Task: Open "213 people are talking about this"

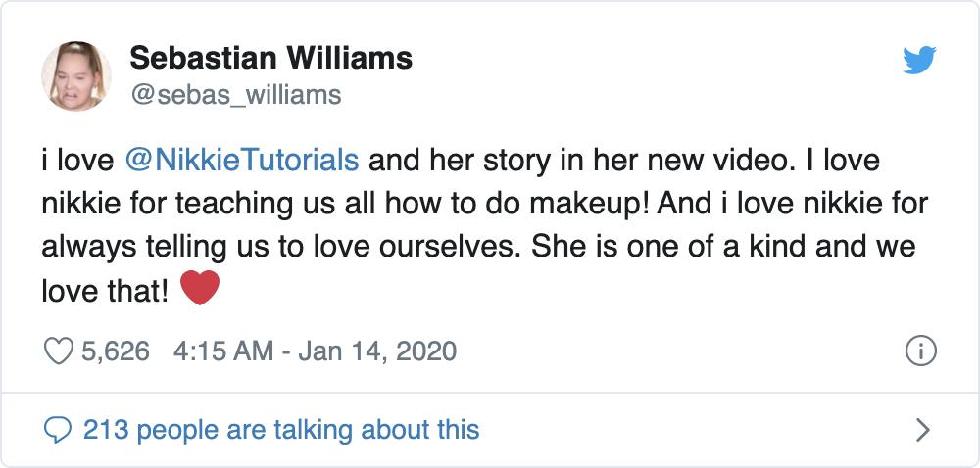Action: coord(281,429)
